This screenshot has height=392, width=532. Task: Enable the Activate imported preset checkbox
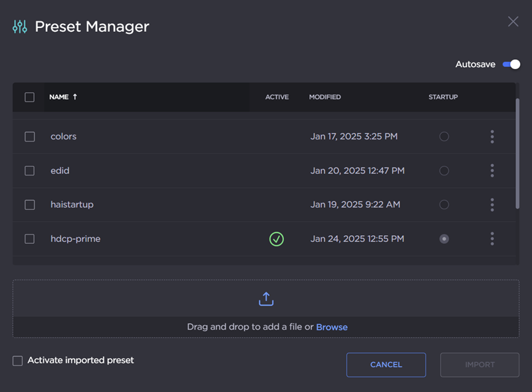tap(17, 361)
